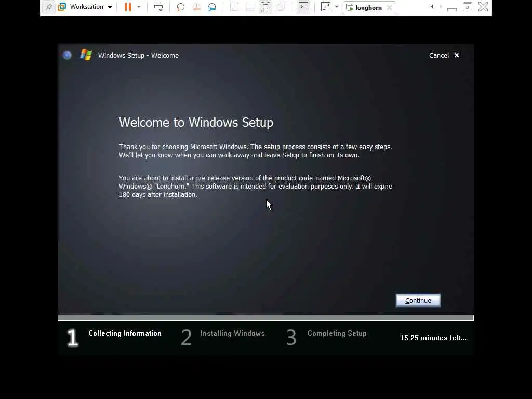Viewport: 532px width, 399px height.
Task: Restore the VMware window size
Action: coord(468,7)
